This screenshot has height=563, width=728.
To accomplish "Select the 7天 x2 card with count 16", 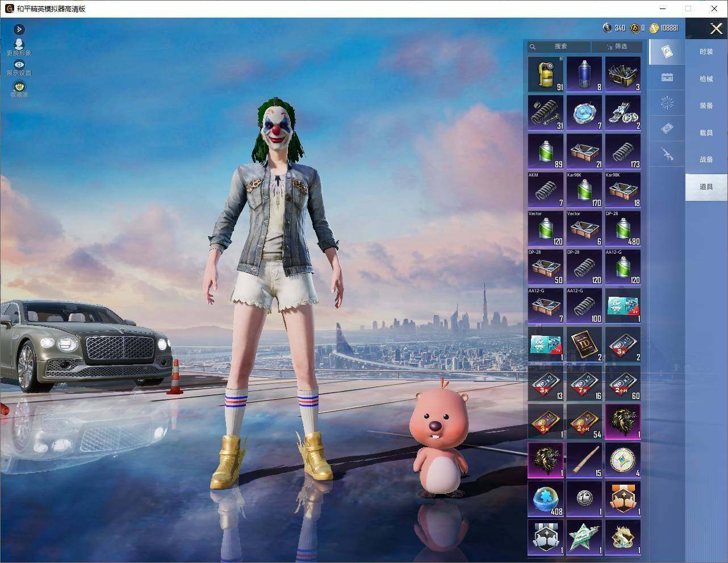I will [584, 383].
